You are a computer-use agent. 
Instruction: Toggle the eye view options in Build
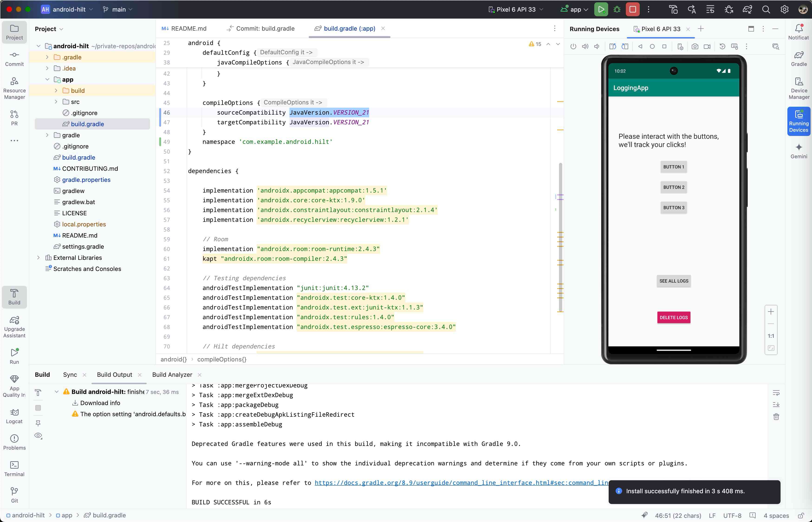pos(38,435)
